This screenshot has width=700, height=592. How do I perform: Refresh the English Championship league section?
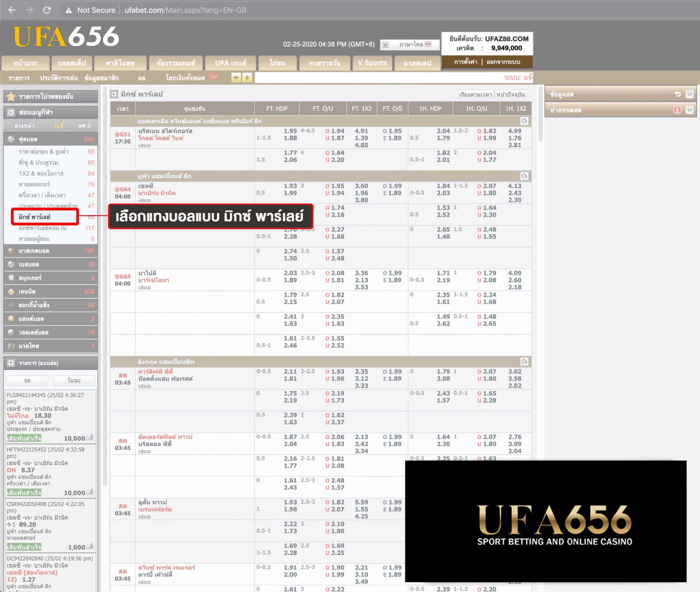pos(524,361)
